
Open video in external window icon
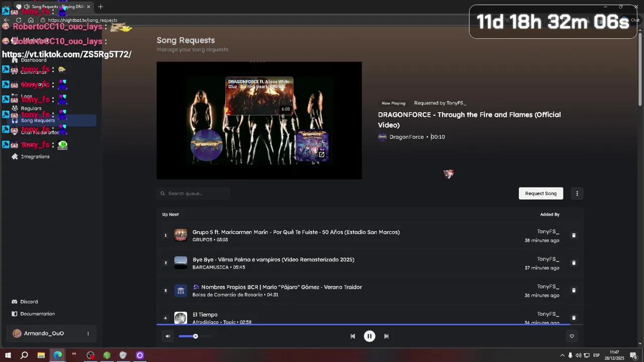click(x=321, y=154)
